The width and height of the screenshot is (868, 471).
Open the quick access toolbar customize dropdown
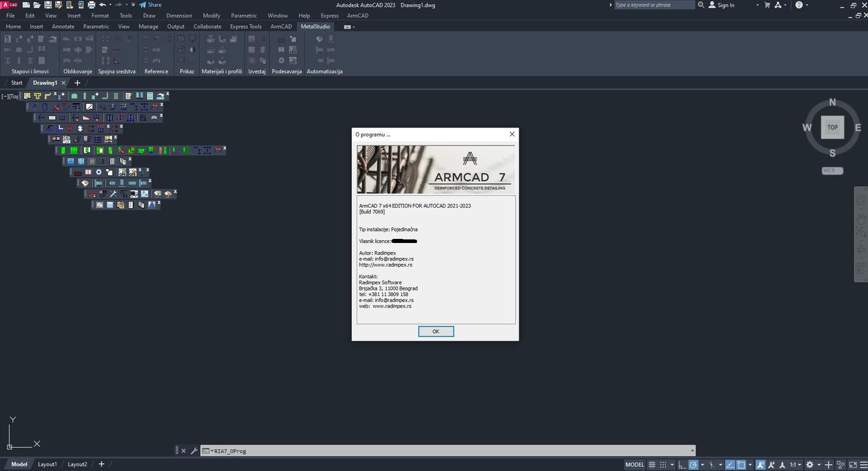pos(133,5)
